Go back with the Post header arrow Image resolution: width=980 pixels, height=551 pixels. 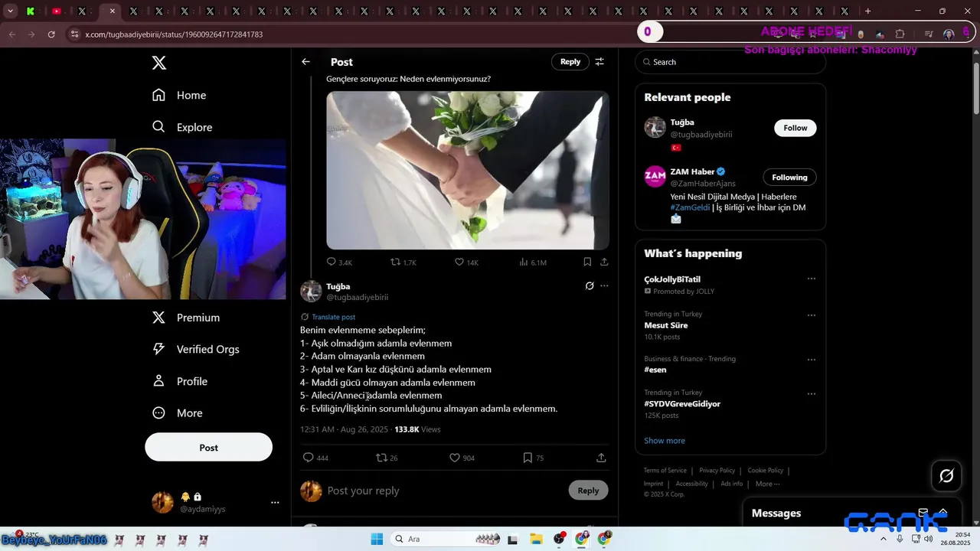[x=305, y=62]
